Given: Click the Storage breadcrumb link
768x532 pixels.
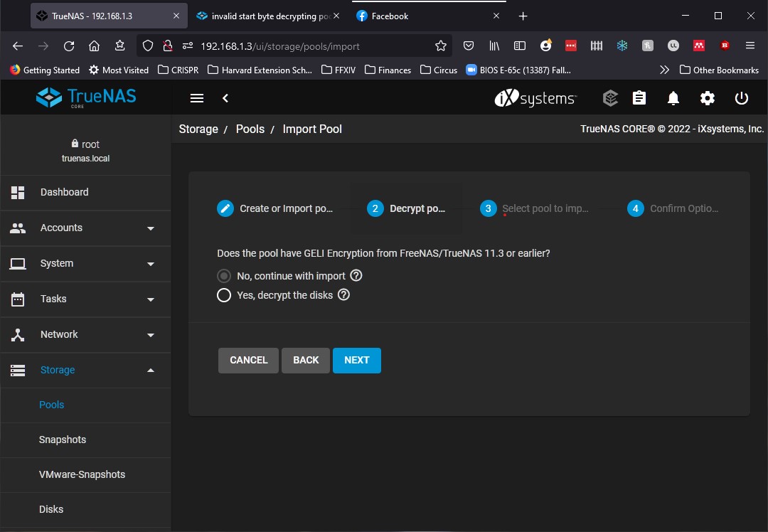Looking at the screenshot, I should [198, 129].
